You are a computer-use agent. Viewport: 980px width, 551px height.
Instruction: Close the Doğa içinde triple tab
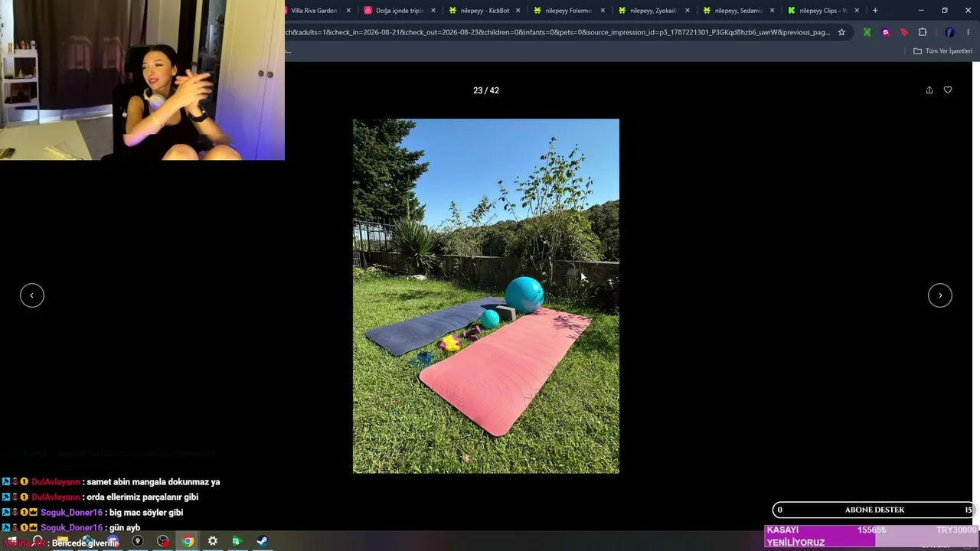[x=433, y=11]
